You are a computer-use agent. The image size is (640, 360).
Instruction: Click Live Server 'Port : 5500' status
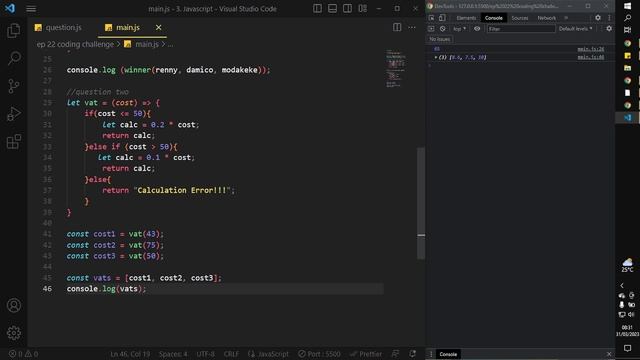(319, 354)
